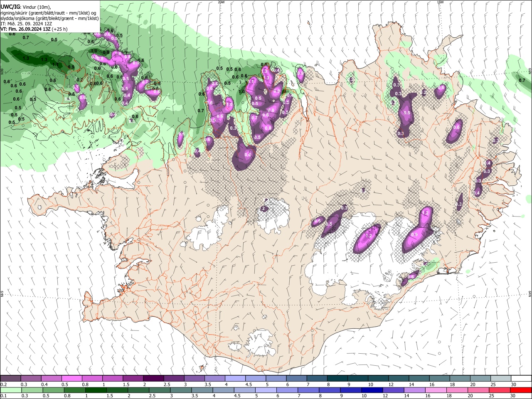Click the top-row 0.8 magenta swatch
The image size is (532, 399).
(92, 379)
